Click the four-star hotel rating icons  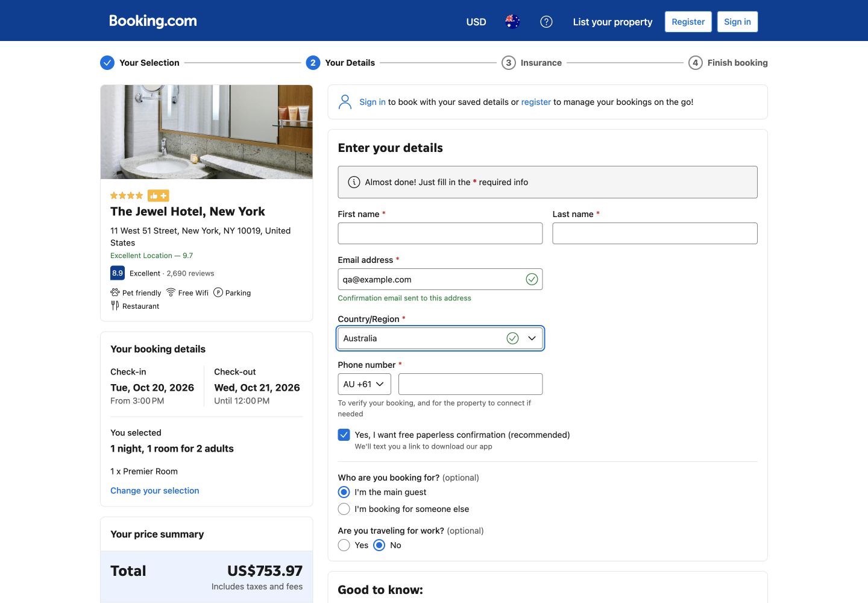click(x=127, y=195)
